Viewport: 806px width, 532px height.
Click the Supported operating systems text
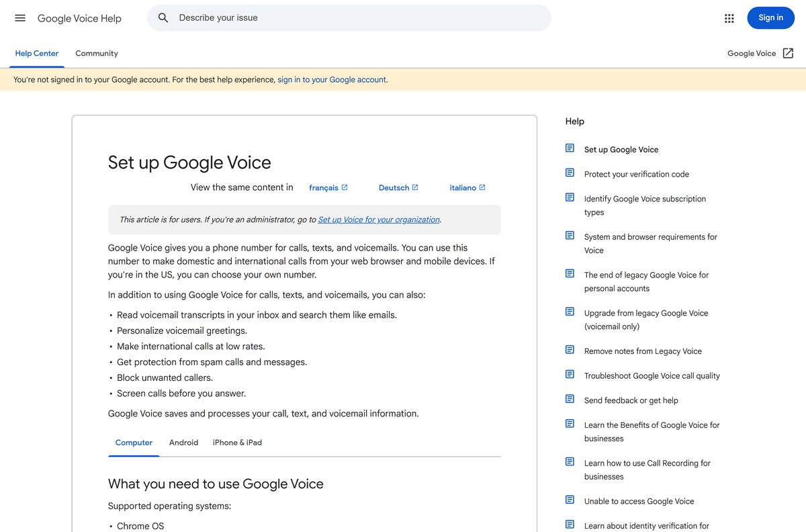point(169,506)
